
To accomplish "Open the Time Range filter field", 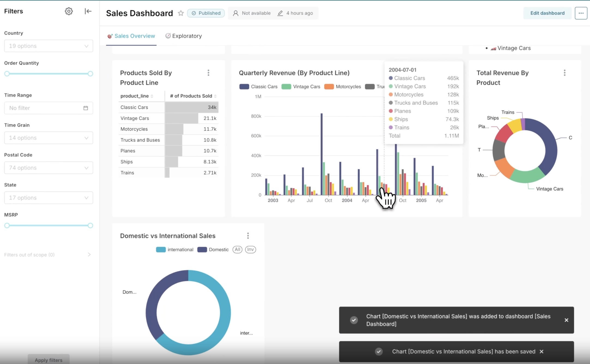I will (48, 108).
